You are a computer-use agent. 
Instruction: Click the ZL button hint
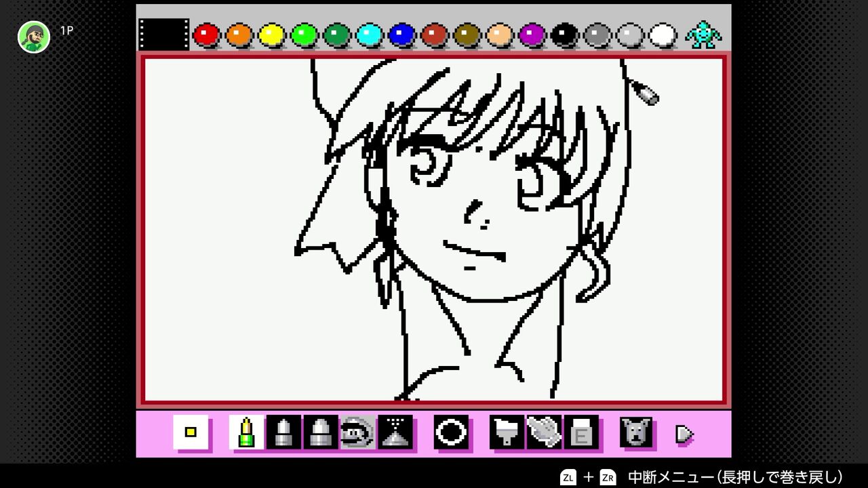568,477
